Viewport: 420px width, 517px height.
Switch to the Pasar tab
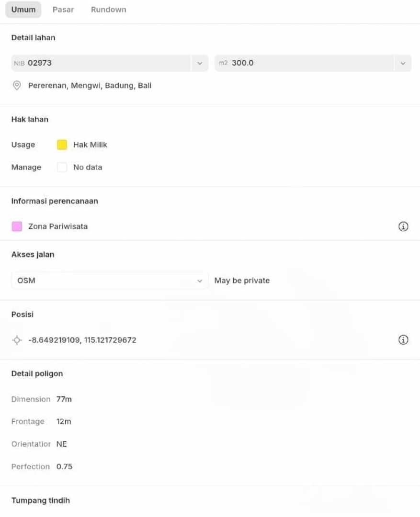pyautogui.click(x=63, y=10)
